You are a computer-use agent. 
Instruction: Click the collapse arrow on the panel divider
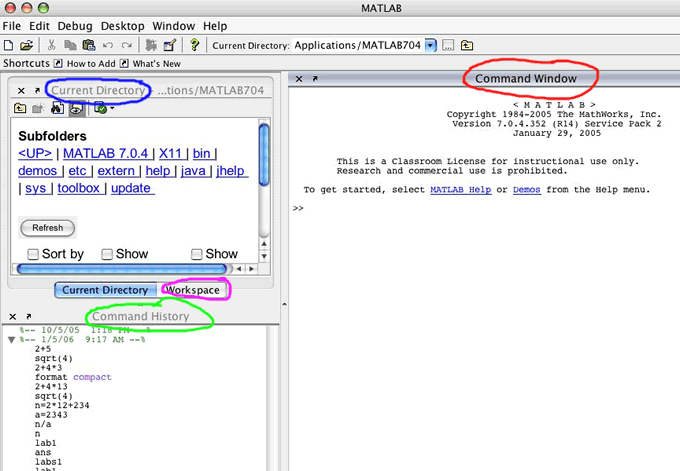[x=284, y=304]
